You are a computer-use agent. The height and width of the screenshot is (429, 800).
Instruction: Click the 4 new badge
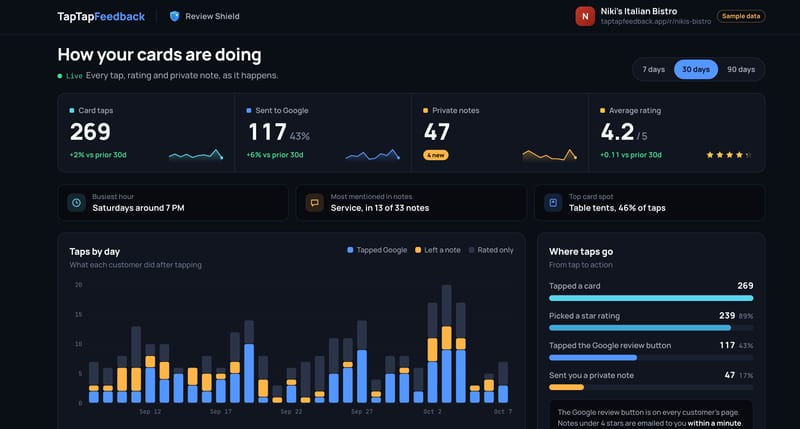(x=436, y=155)
